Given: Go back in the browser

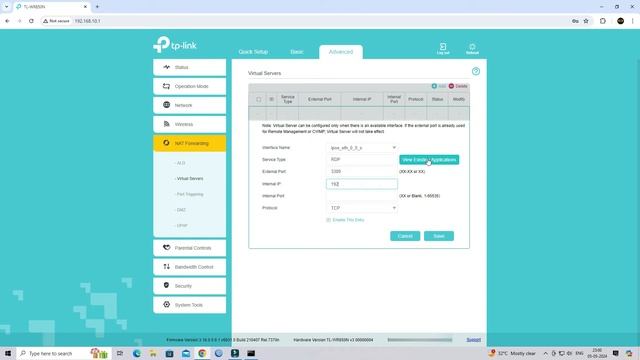Looking at the screenshot, I should 7,21.
